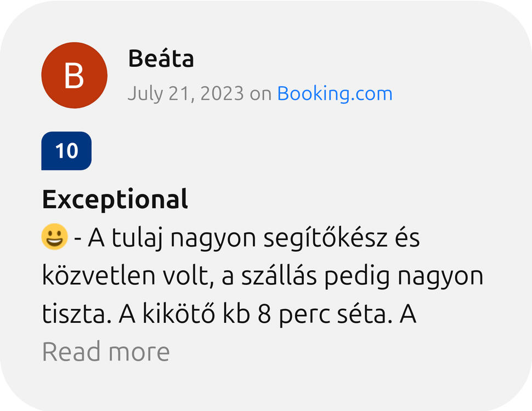The height and width of the screenshot is (411, 532).
Task: Click the line starting "közvetlen volt"
Action: pyautogui.click(x=262, y=277)
